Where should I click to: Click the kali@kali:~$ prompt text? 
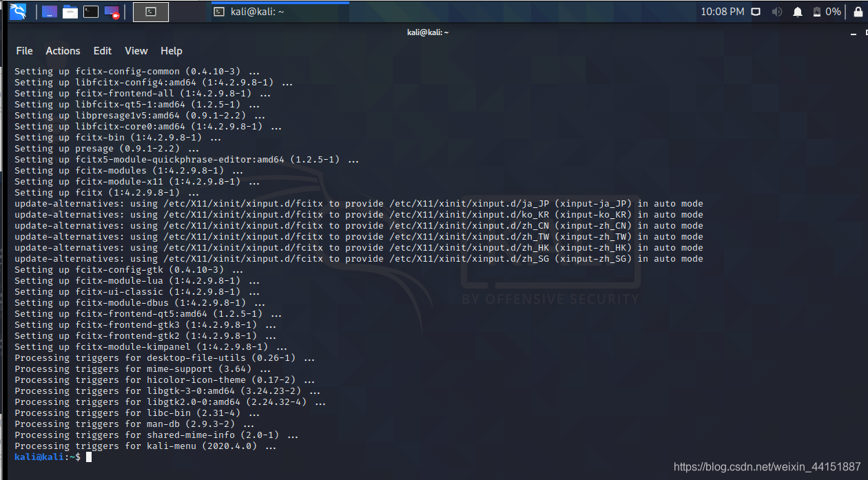pos(48,457)
